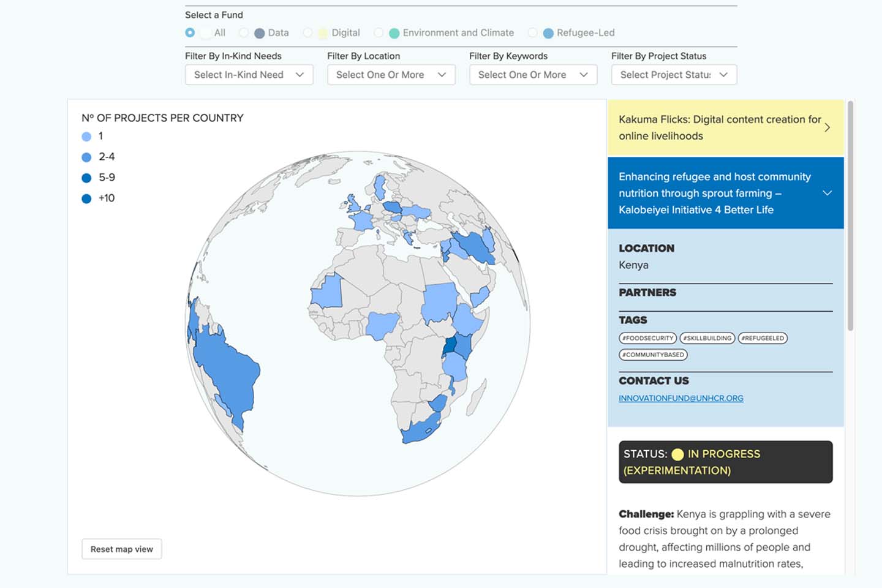Select the Data fund radio button
The image size is (882, 588).
tap(244, 32)
